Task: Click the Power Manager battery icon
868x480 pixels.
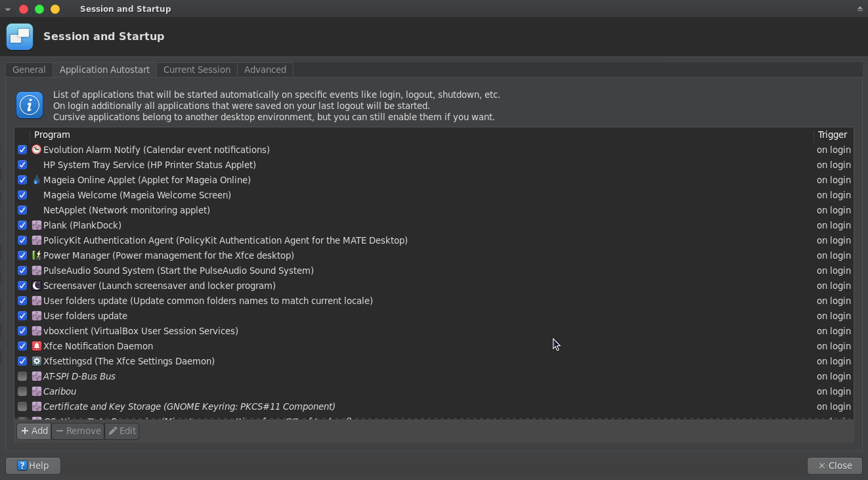Action: [37, 255]
